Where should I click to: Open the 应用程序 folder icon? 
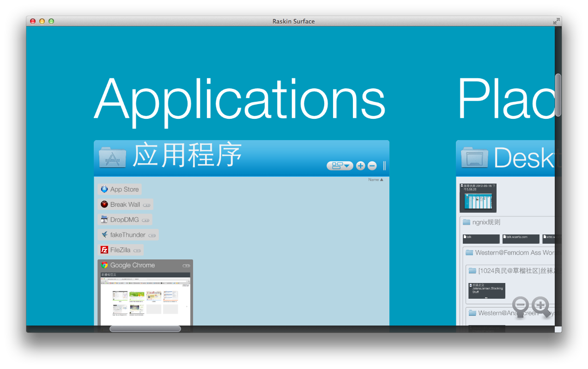click(x=112, y=158)
